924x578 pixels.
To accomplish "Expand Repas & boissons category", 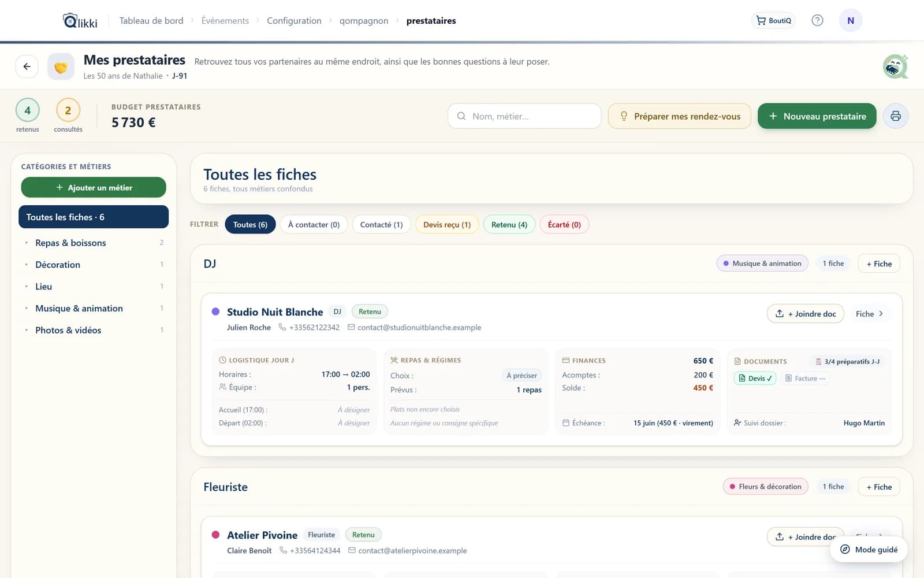I will (x=94, y=243).
